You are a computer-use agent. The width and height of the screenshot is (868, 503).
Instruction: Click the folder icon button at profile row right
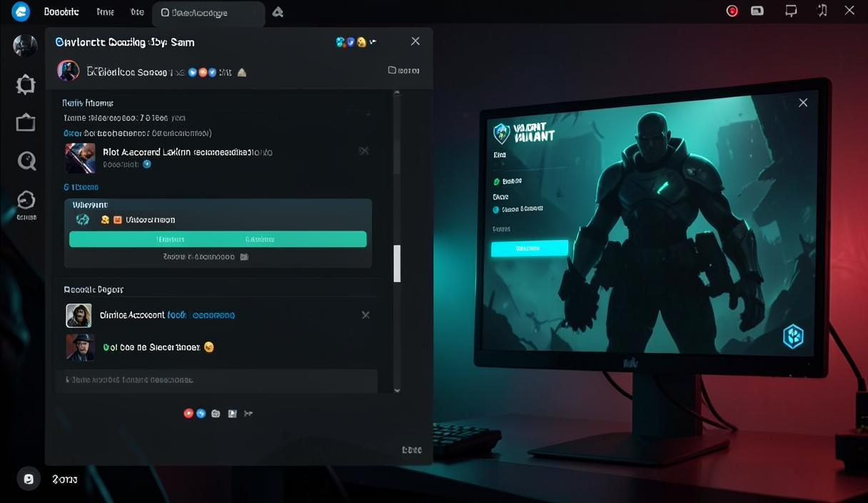[403, 70]
